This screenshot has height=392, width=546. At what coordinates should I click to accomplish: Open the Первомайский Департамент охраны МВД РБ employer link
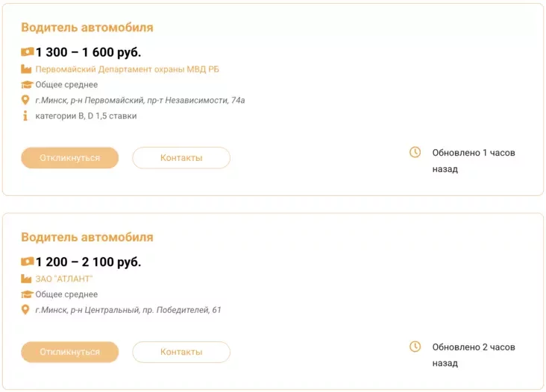click(x=128, y=69)
